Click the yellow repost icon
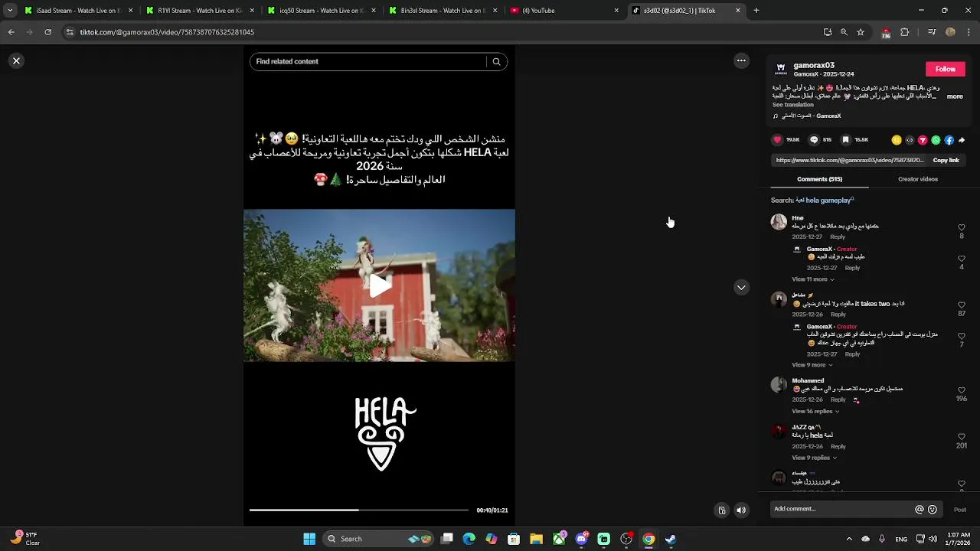Screen dimensions: 980x551 tap(897, 140)
